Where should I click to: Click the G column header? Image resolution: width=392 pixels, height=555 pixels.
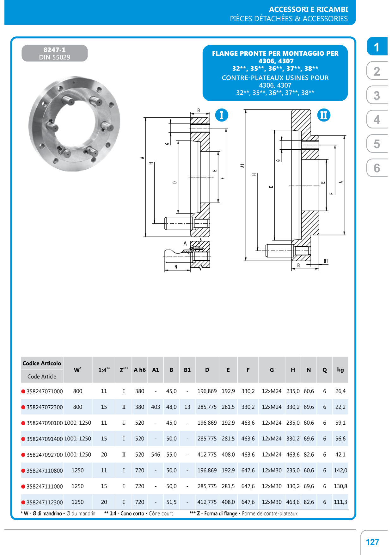[x=272, y=370]
